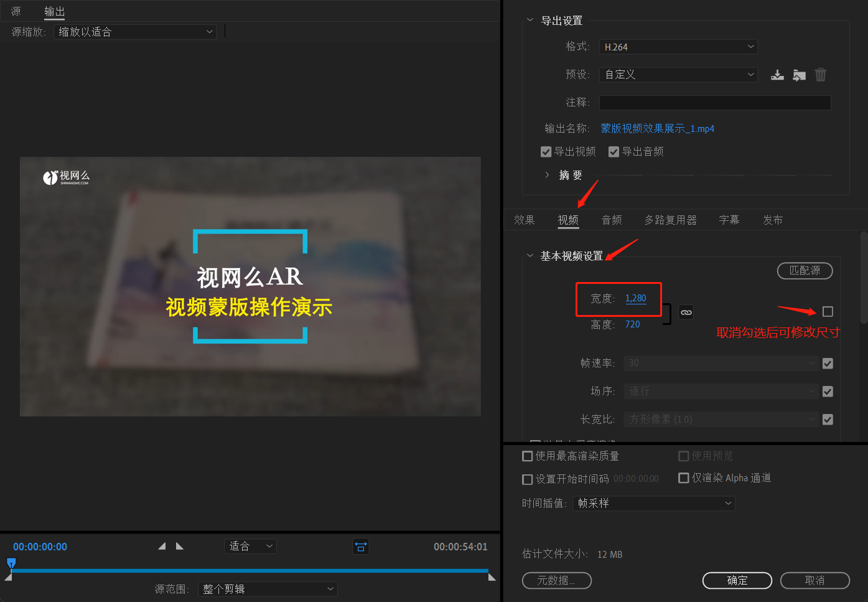Switch to the 发布 tab
The width and height of the screenshot is (868, 602).
[x=773, y=220]
